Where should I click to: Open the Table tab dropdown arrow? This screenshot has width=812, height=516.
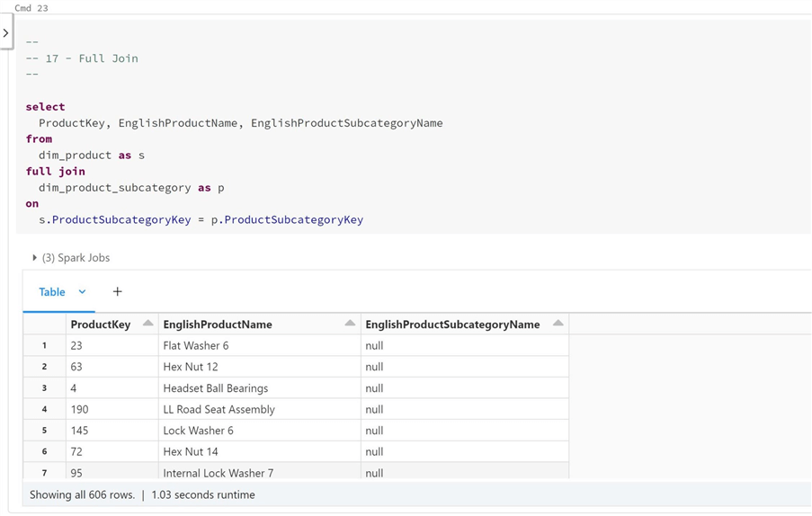click(x=82, y=292)
